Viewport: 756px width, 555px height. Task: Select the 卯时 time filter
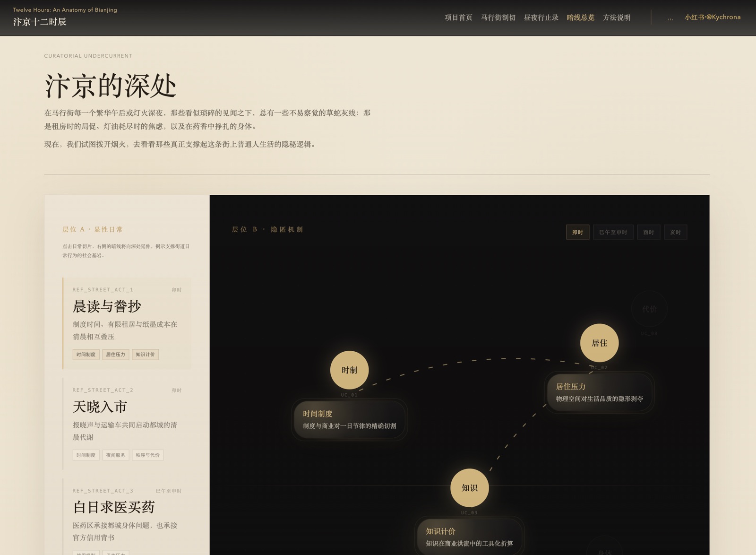point(577,232)
